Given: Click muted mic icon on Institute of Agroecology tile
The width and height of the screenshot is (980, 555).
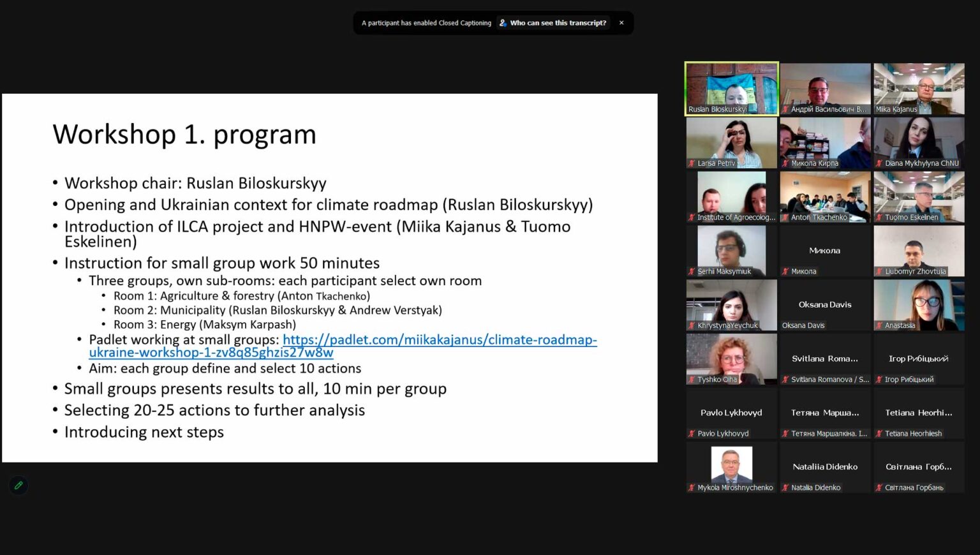Looking at the screenshot, I should [x=692, y=218].
